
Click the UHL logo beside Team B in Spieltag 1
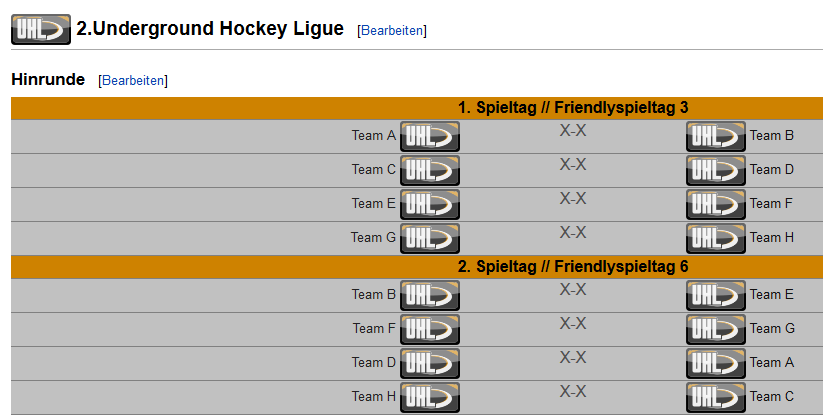716,136
